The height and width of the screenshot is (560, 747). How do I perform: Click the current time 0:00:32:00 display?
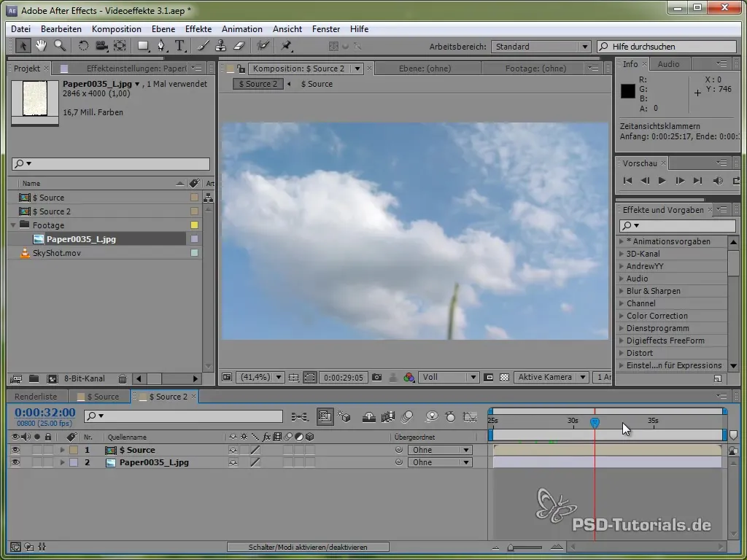tap(44, 413)
